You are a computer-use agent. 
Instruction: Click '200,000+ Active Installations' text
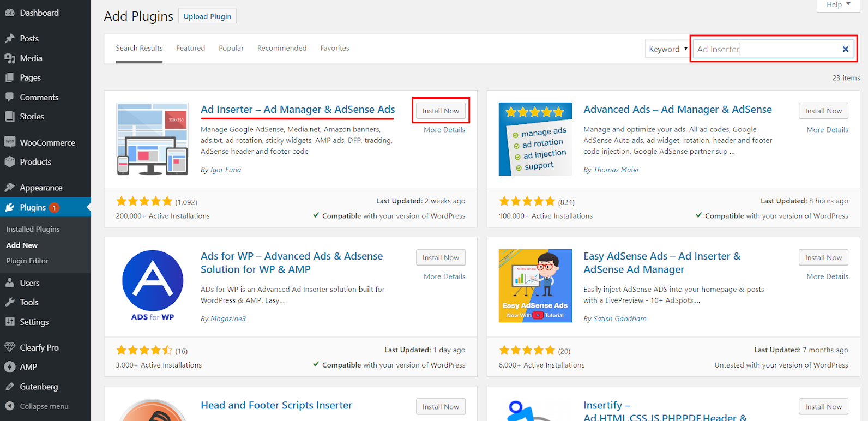(162, 216)
